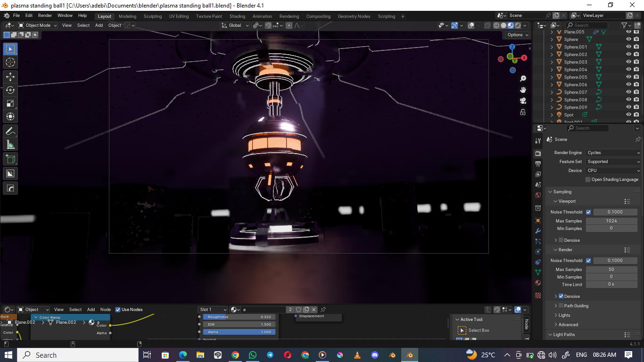Switch to the UV Editing workspace tab
This screenshot has width=644, height=362.
point(179,16)
